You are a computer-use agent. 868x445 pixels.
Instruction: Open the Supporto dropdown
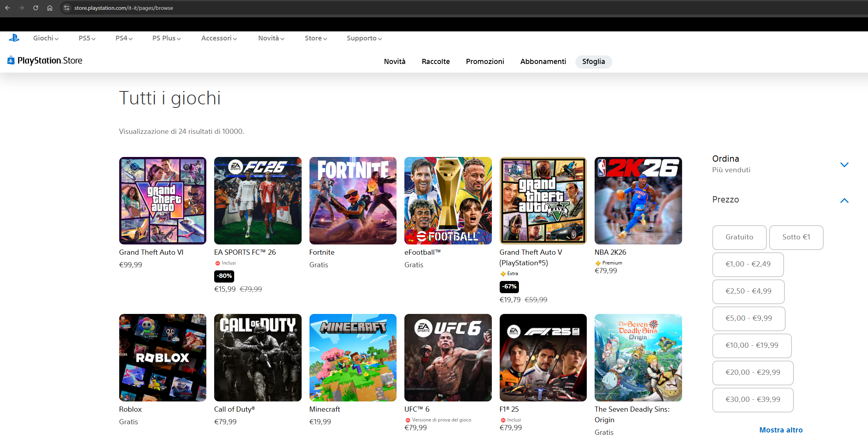[364, 38]
